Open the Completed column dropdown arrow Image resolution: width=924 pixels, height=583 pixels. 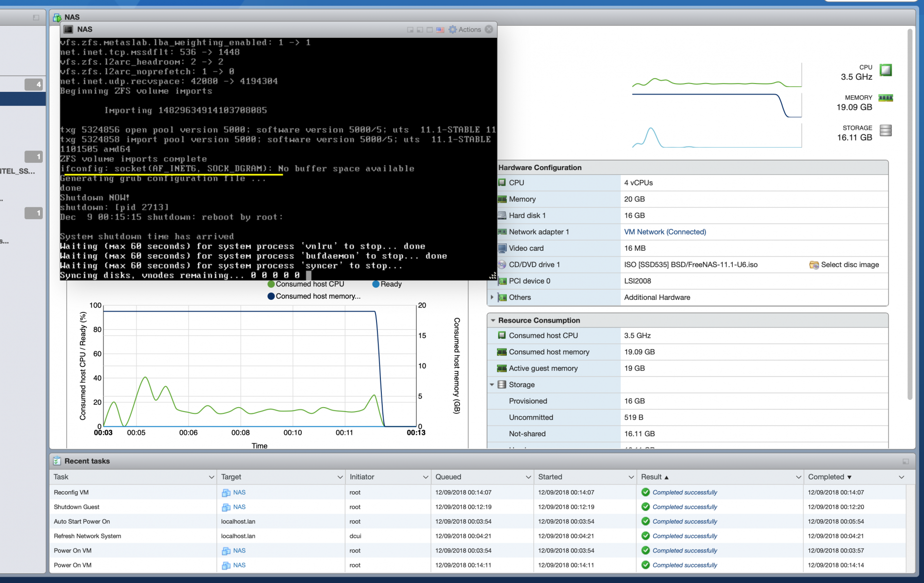click(x=901, y=477)
